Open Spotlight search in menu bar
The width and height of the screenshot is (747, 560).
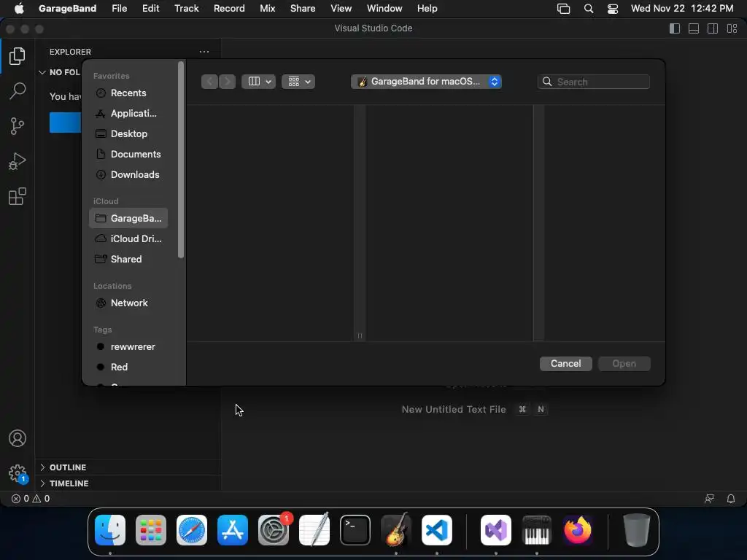pos(589,8)
